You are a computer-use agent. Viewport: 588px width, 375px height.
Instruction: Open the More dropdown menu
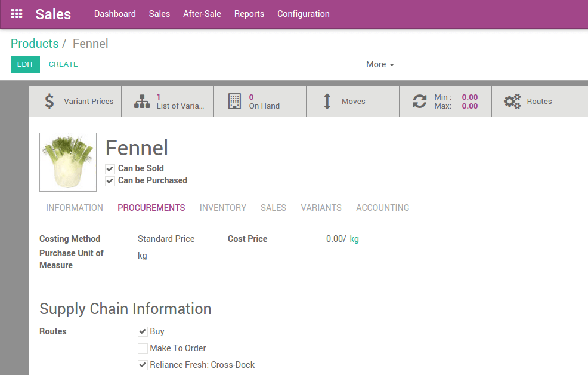click(379, 64)
